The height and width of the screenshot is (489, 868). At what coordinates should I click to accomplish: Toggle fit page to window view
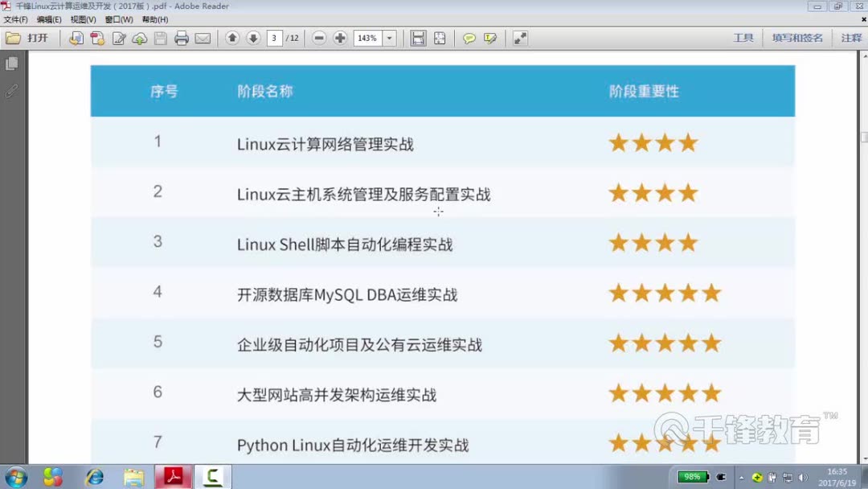tap(439, 37)
